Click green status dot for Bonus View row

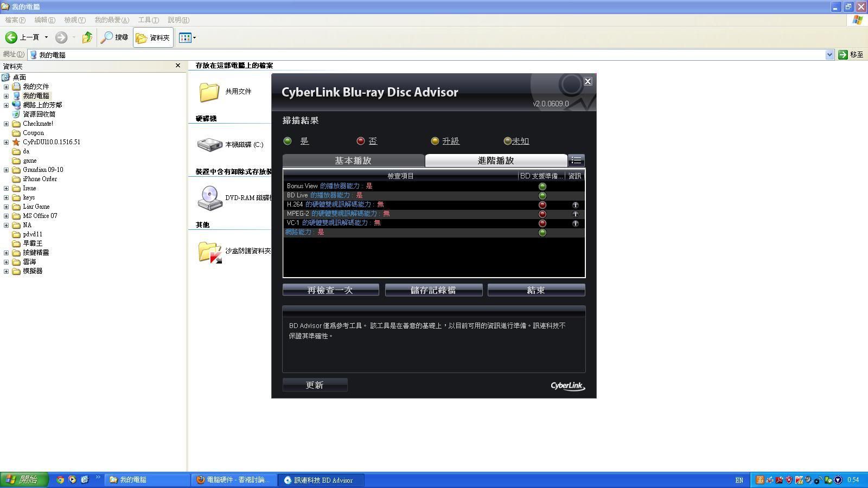click(x=542, y=187)
